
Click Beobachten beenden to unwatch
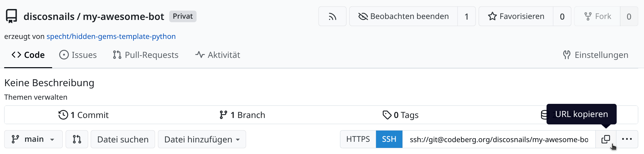(x=404, y=16)
